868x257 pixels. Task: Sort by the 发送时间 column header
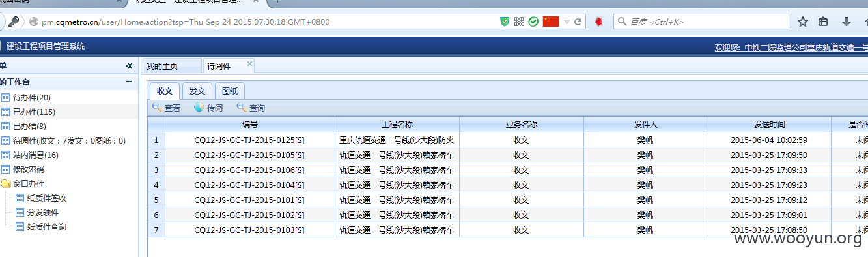[x=770, y=124]
